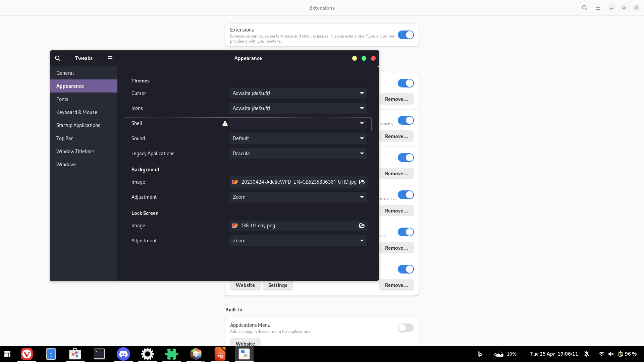Open the Extensions window menu icon
644x362 pixels.
point(598,8)
